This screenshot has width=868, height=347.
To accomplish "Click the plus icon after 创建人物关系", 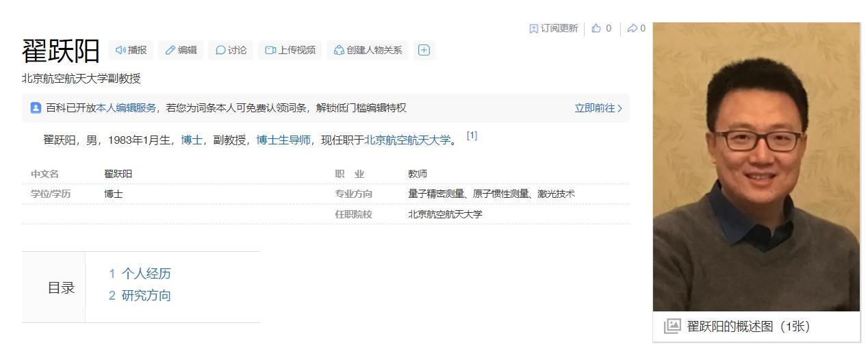I will (424, 50).
